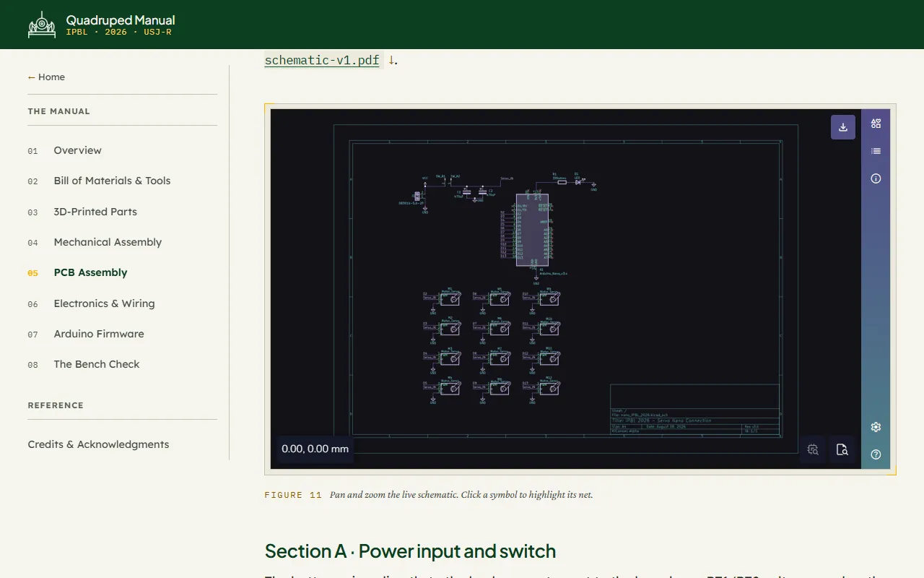Select the Arduino Nano symbol in schematic
Screen dimensions: 924x578
click(532, 230)
